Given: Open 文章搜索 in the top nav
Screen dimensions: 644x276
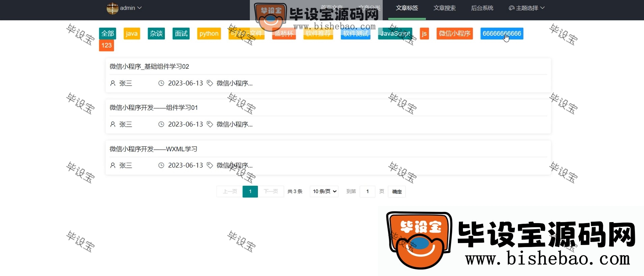Looking at the screenshot, I should coord(444,8).
